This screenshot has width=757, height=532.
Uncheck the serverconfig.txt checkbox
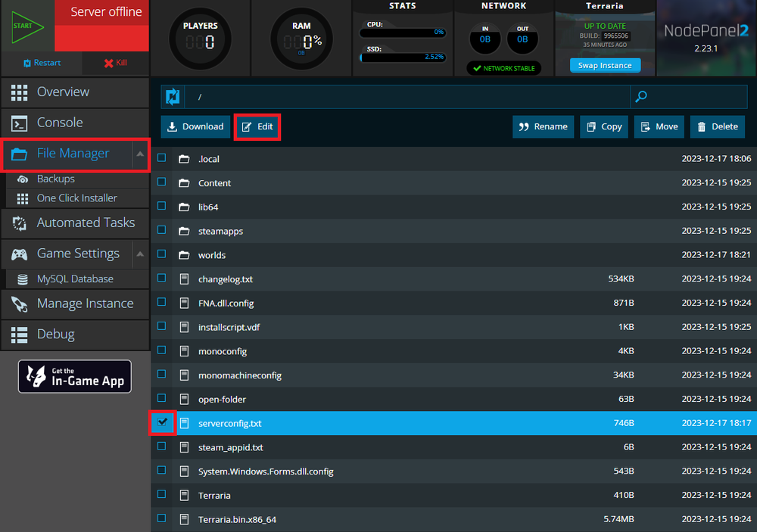click(x=162, y=422)
